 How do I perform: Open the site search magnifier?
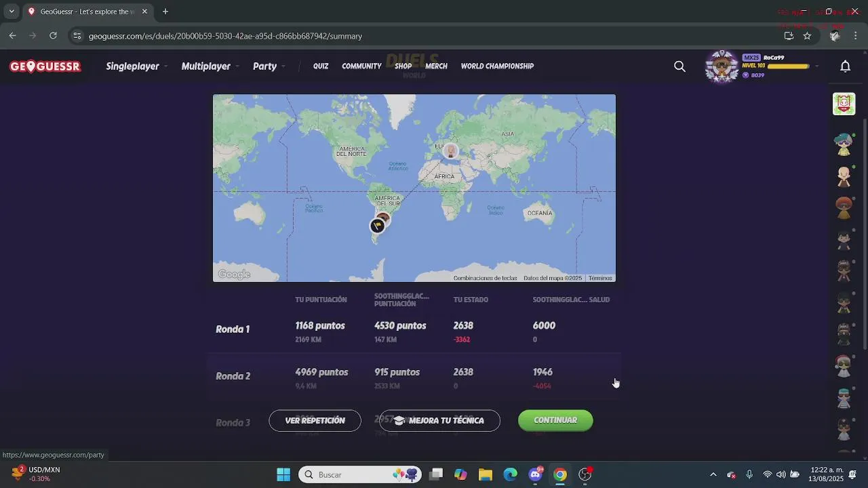(679, 66)
